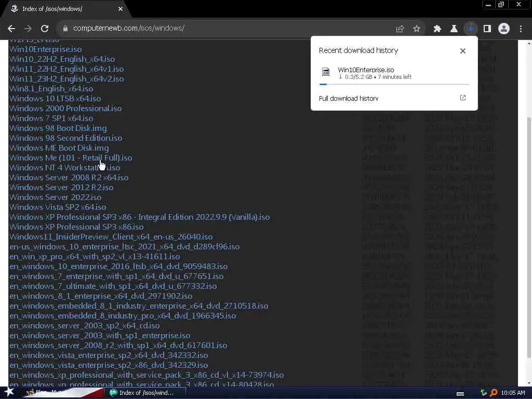Open Chrome's three-dot menu
Viewport: 532px width, 399px height.
point(521,29)
